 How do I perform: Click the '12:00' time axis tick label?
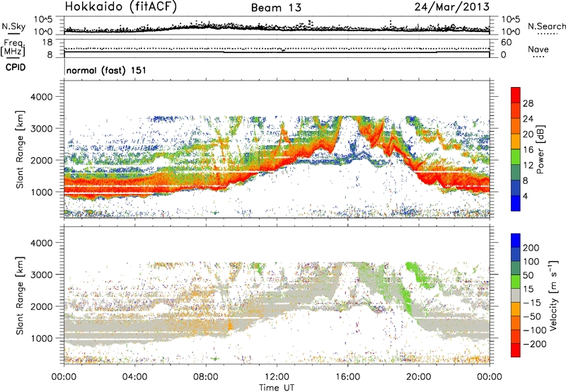click(277, 377)
